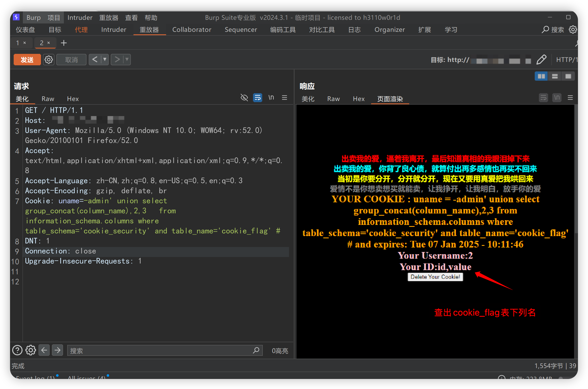Toggle hide non-printable characters eye icon

(244, 98)
